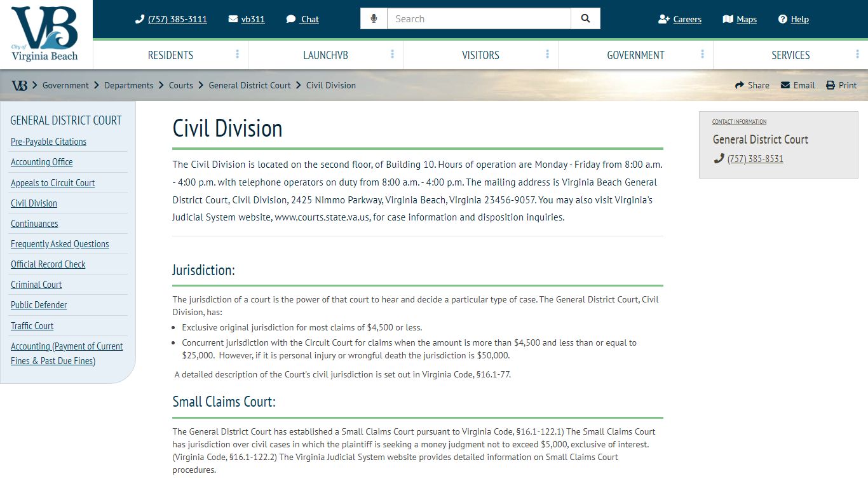Open Pre-Payable Citations sidebar link

pyautogui.click(x=48, y=142)
